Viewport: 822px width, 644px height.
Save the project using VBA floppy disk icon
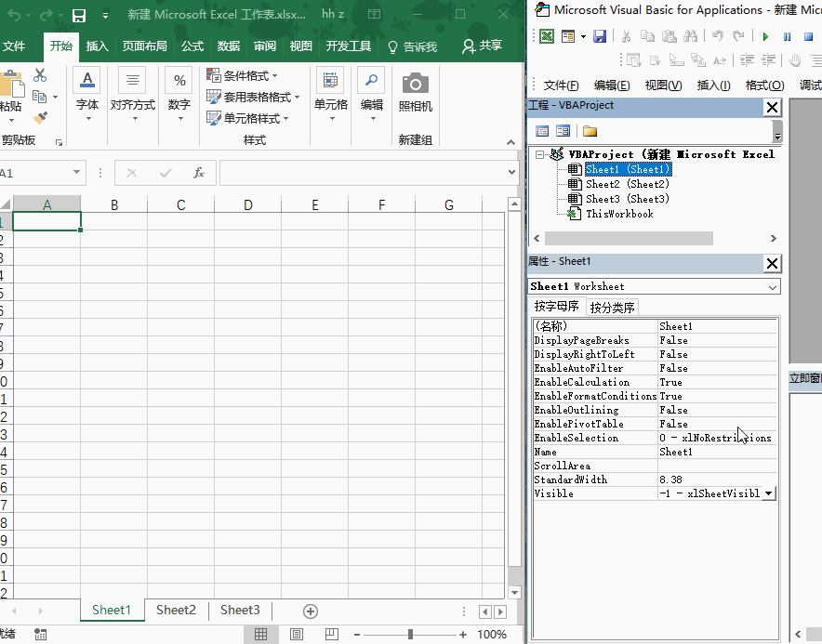click(600, 36)
